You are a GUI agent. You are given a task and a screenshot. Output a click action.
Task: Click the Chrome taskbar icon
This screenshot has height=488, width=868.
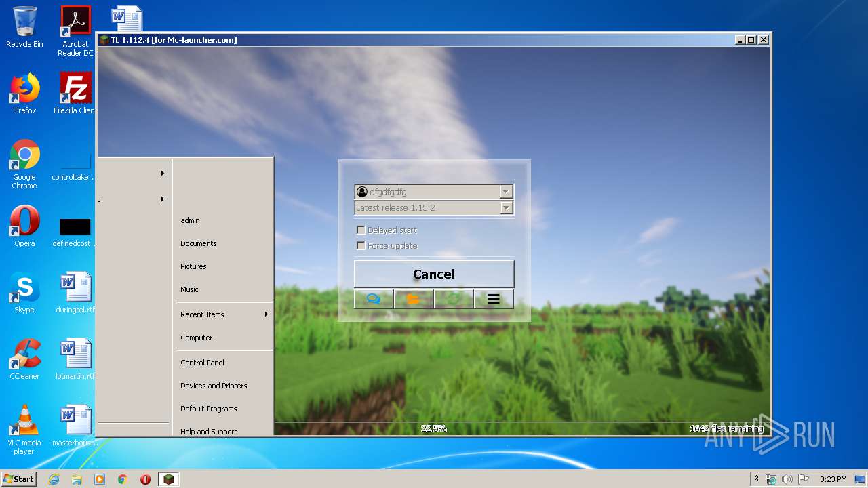pyautogui.click(x=123, y=479)
